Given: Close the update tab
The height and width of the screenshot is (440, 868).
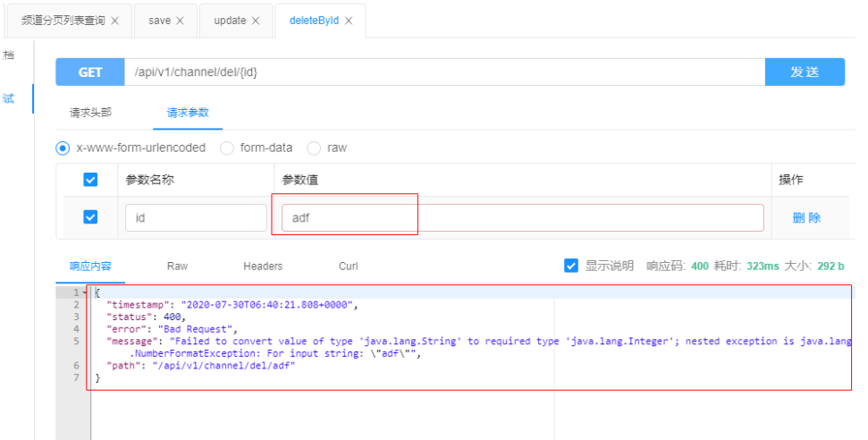Looking at the screenshot, I should tap(255, 21).
